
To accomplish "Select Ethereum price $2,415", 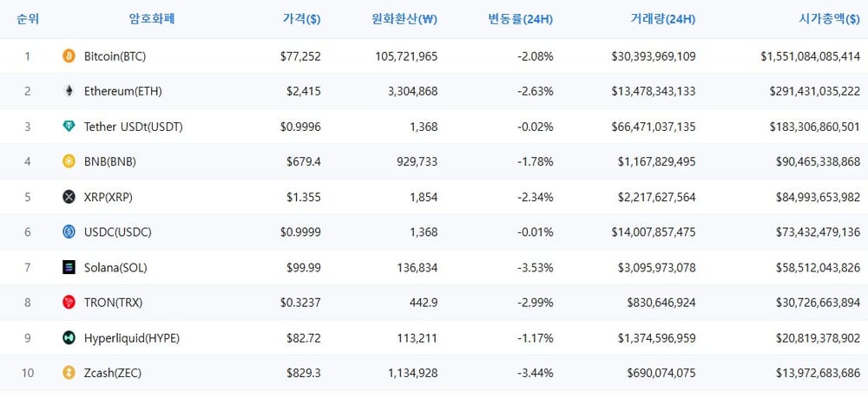I will pyautogui.click(x=303, y=91).
